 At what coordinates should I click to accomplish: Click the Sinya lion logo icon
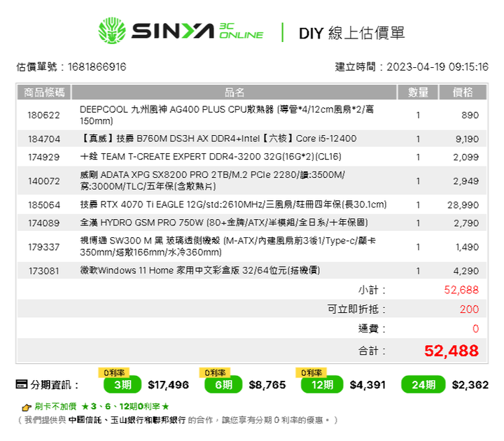(112, 31)
